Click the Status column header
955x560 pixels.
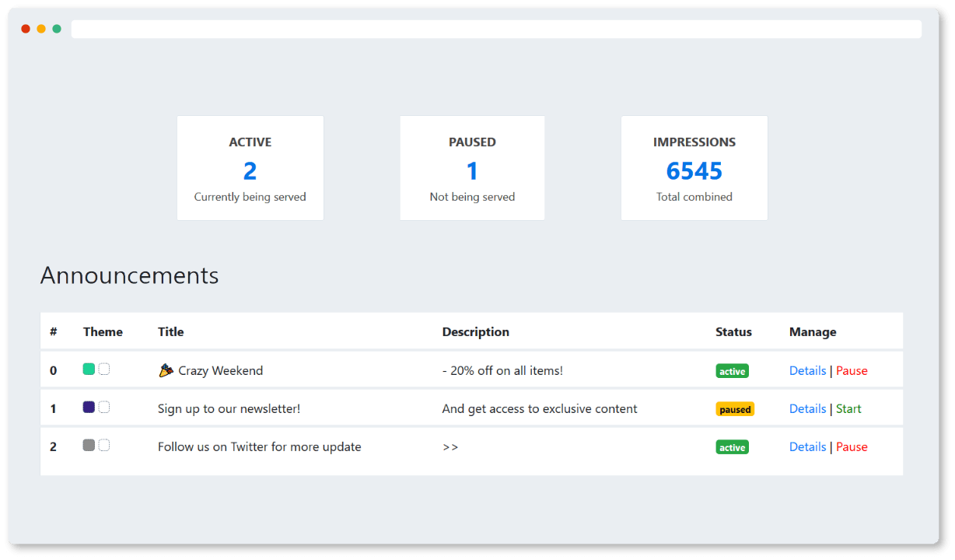[x=734, y=332]
